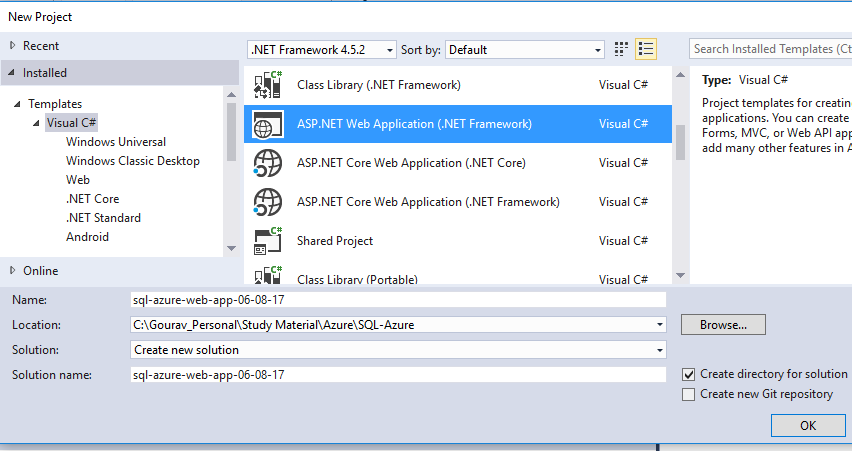
Task: Click the Shared Project template icon
Action: (269, 241)
